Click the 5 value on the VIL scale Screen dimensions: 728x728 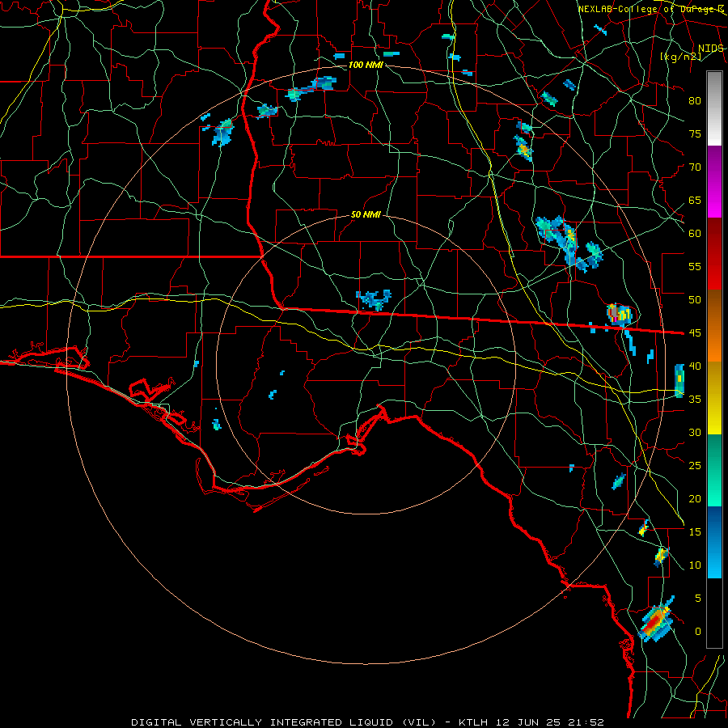pyautogui.click(x=698, y=598)
